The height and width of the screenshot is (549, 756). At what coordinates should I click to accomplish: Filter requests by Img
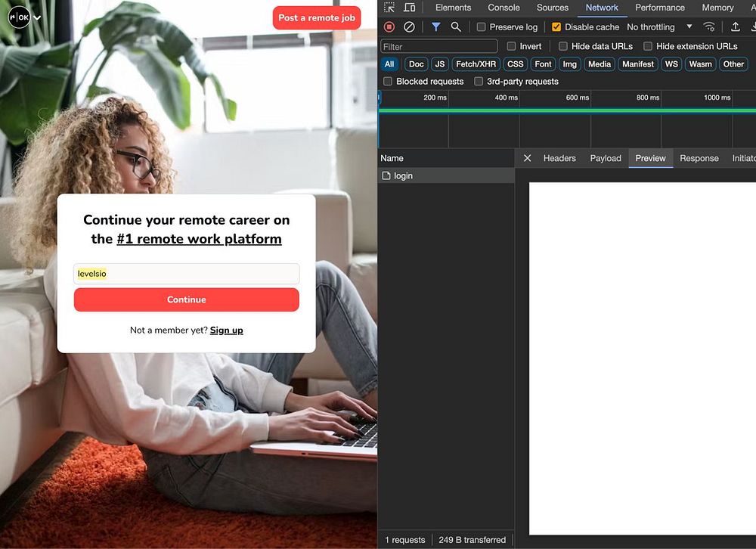pos(569,64)
